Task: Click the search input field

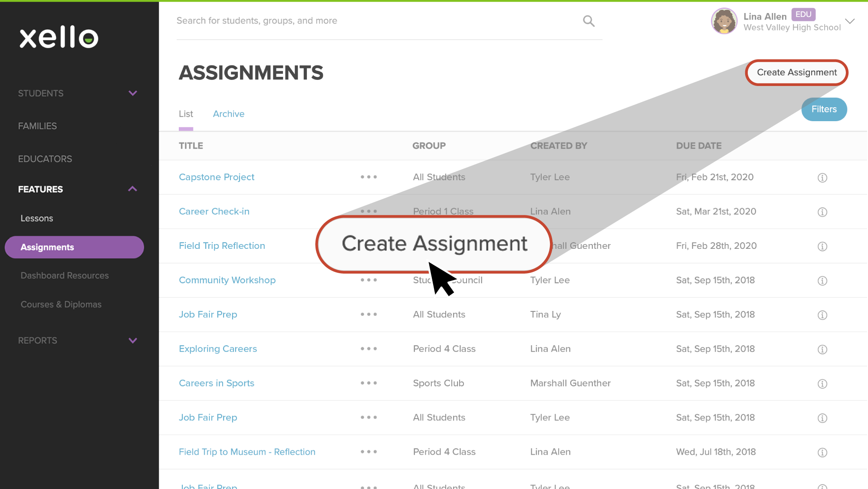Action: point(381,21)
